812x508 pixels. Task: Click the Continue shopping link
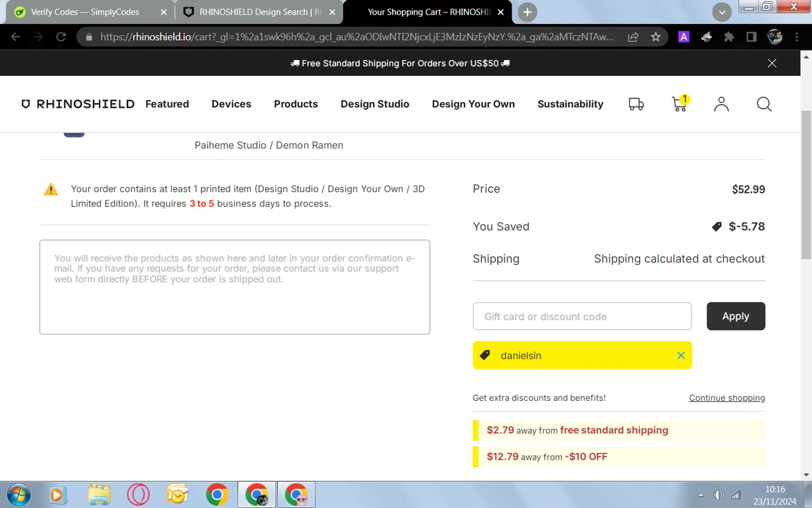pyautogui.click(x=726, y=398)
